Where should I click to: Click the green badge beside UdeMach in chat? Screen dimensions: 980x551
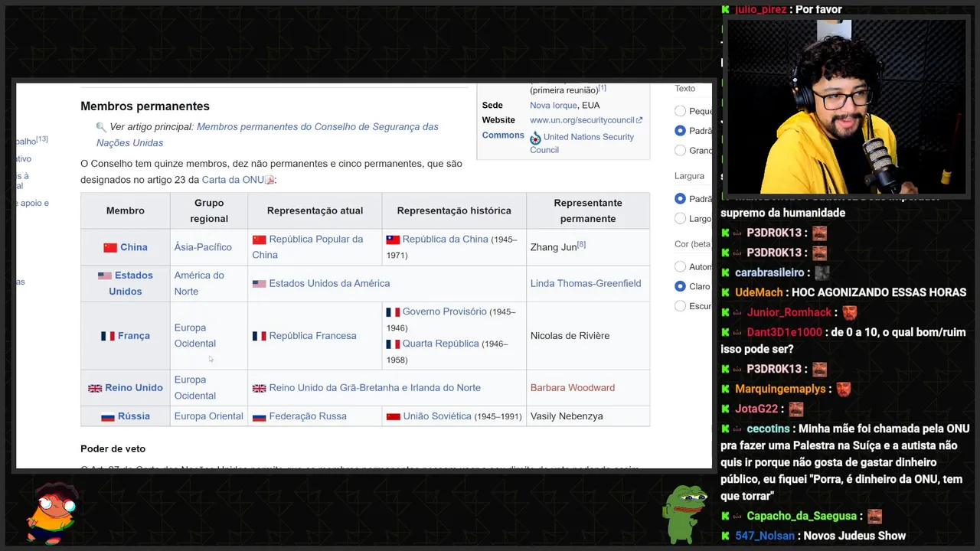(x=725, y=292)
